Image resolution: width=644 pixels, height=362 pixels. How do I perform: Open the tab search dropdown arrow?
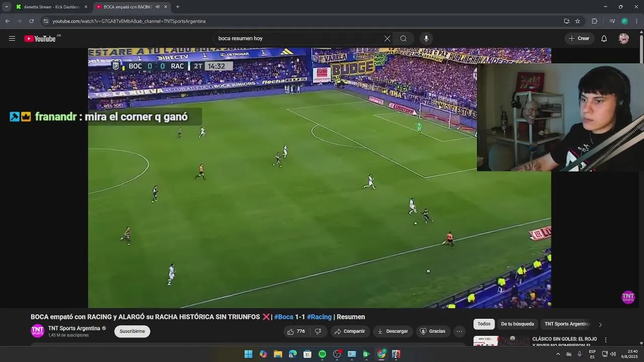7,7
